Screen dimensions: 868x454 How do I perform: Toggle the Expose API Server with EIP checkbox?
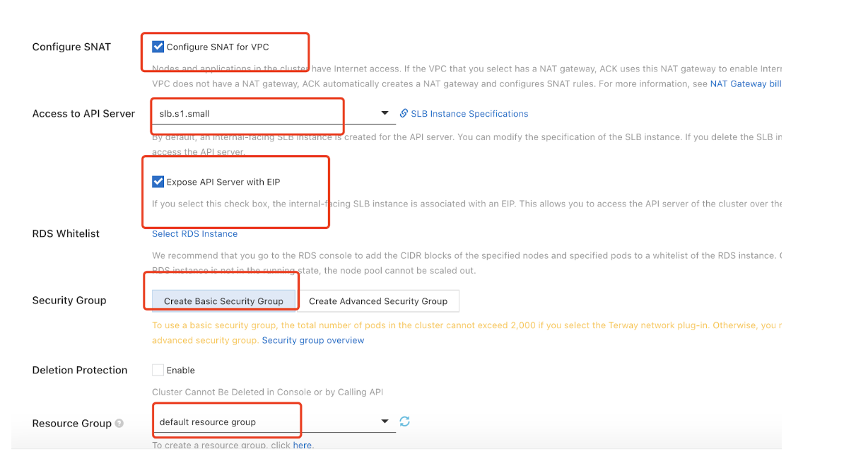(158, 182)
